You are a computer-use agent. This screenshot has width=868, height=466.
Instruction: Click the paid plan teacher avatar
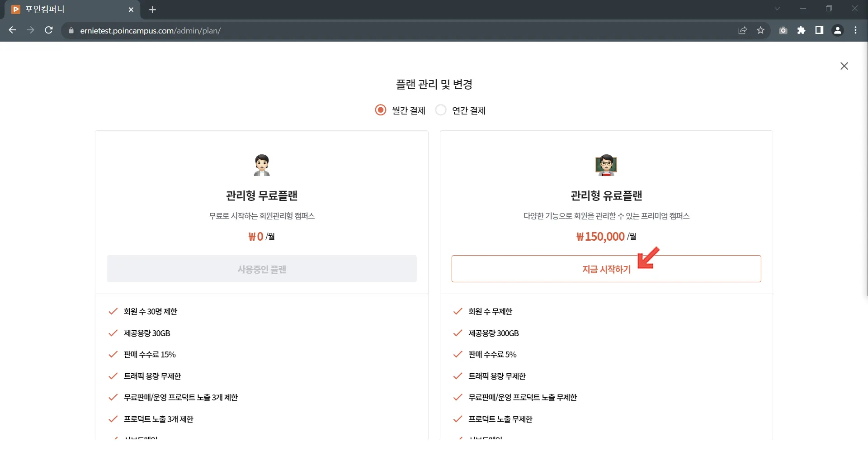(606, 165)
